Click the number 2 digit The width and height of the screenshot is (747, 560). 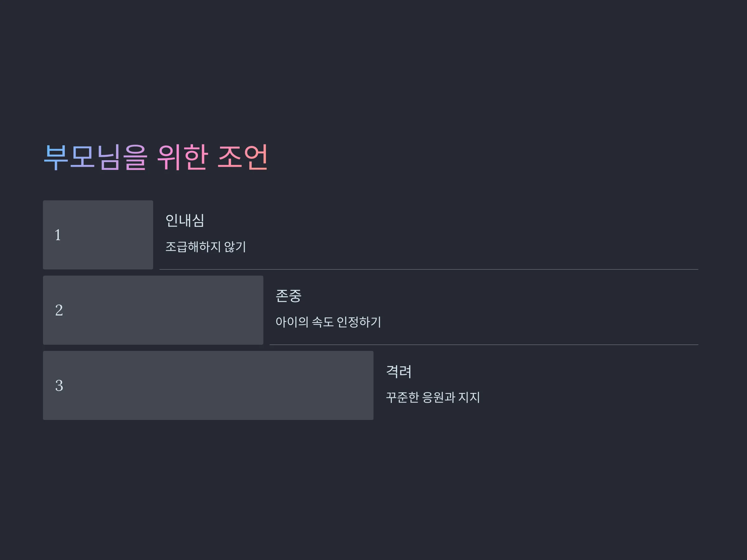59,310
